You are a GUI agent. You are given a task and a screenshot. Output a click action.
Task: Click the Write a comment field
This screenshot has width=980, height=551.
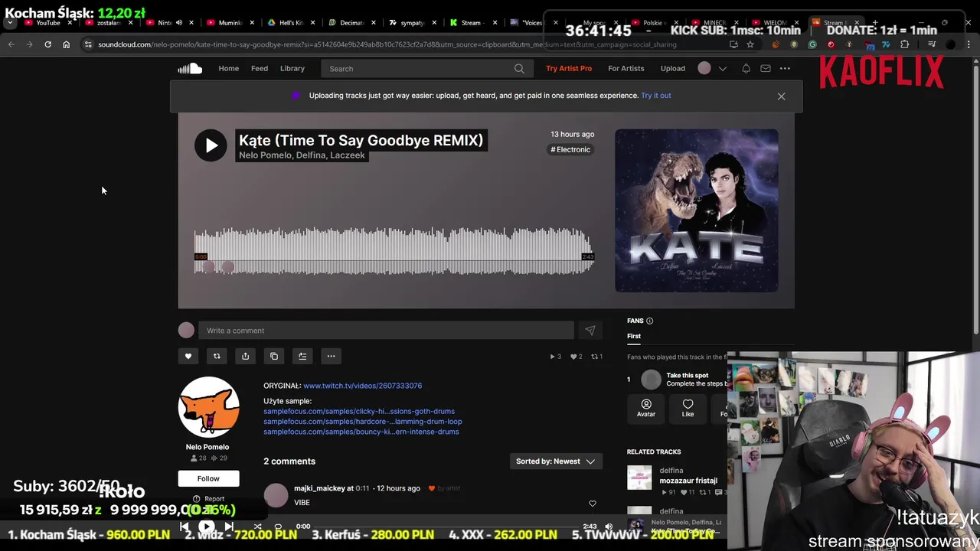pos(386,331)
